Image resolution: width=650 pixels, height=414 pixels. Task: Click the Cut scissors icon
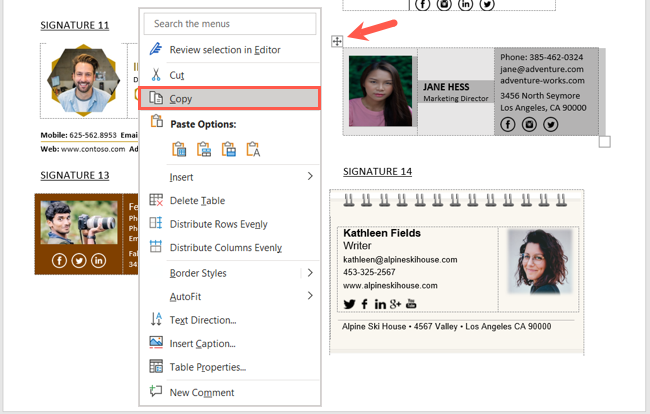(x=156, y=75)
